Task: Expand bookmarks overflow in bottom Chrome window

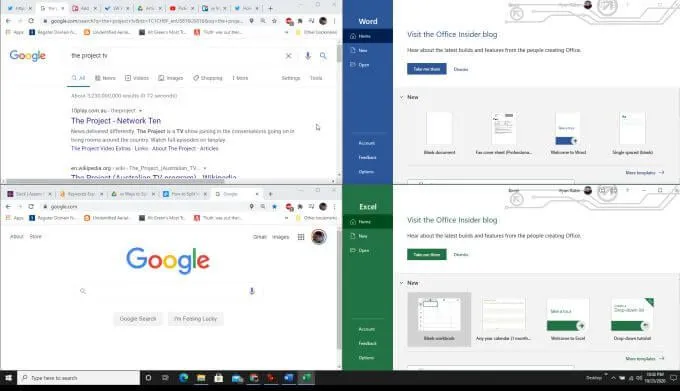Action: (x=286, y=218)
